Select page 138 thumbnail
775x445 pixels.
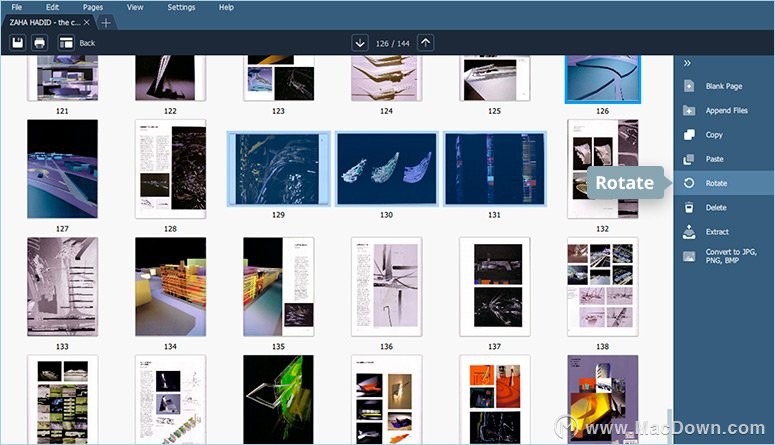pos(603,287)
